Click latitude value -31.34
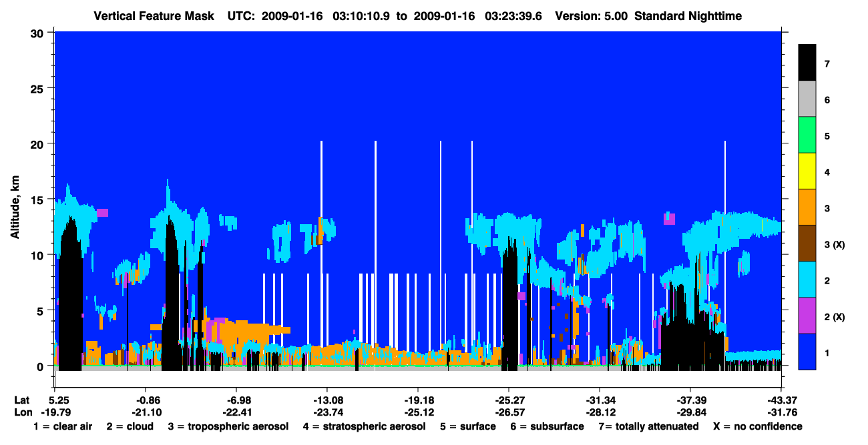 click(600, 400)
